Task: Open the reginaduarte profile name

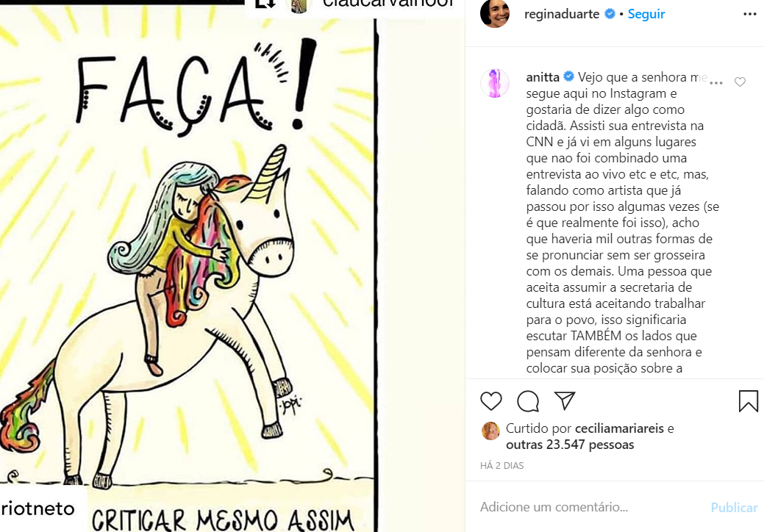Action: pos(562,14)
